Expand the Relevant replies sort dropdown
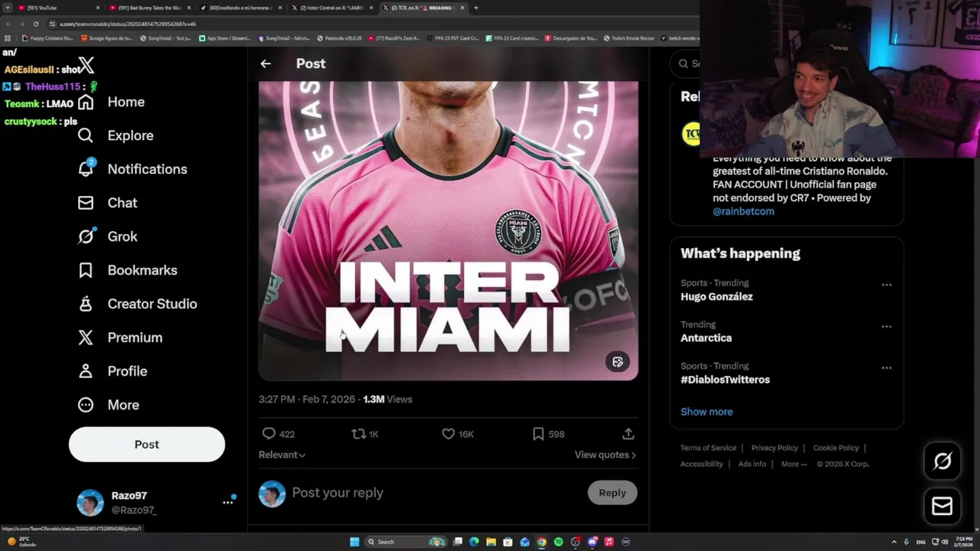Screen dimensions: 980x551 282,455
